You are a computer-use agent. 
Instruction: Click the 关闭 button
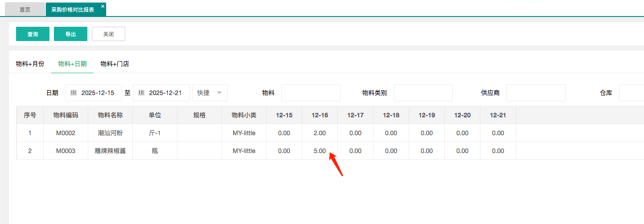tap(108, 34)
